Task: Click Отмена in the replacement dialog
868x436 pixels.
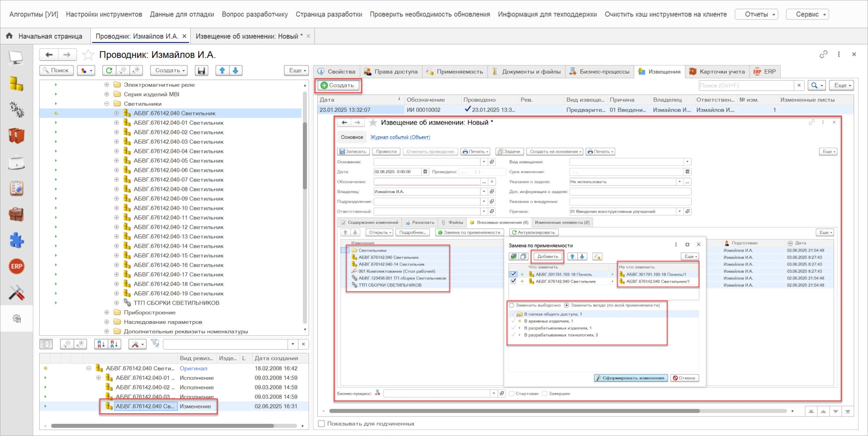Action: (x=684, y=378)
